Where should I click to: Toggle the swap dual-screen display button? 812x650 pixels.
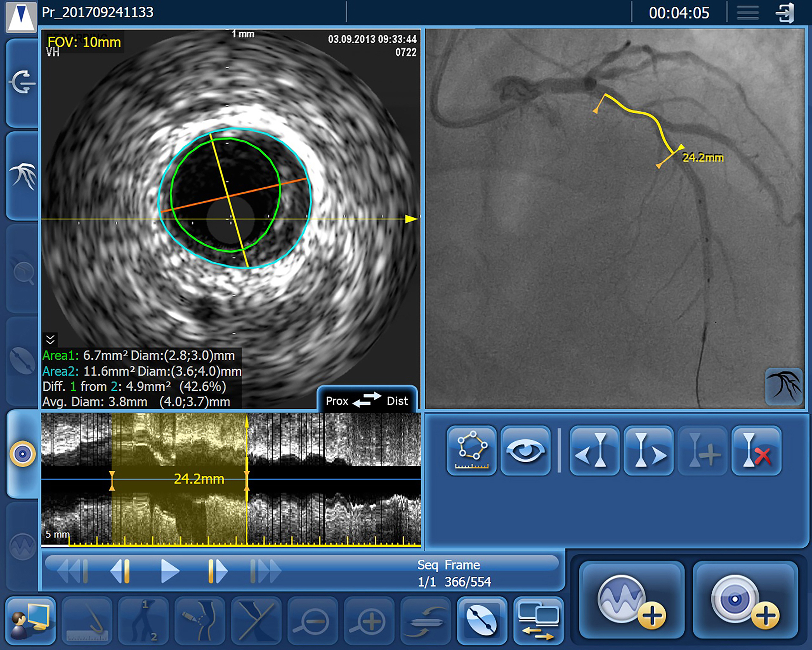(538, 620)
